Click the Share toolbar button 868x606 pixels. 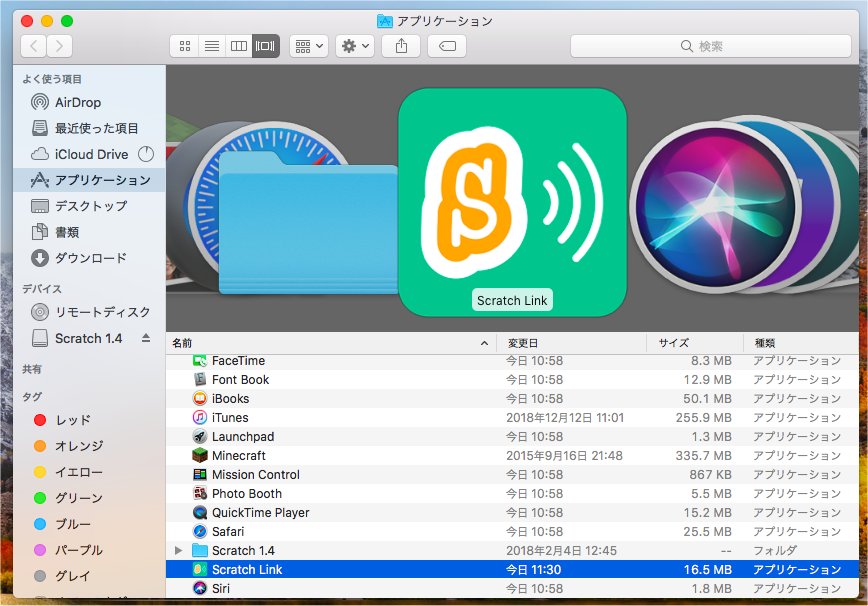click(401, 46)
